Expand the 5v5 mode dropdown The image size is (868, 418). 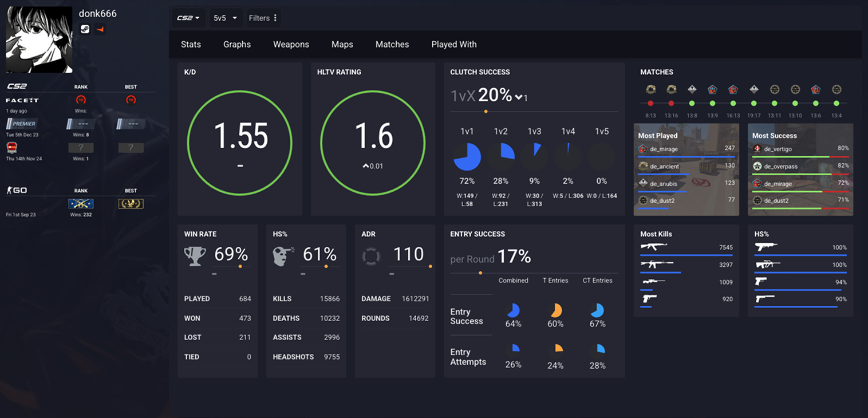click(x=225, y=18)
